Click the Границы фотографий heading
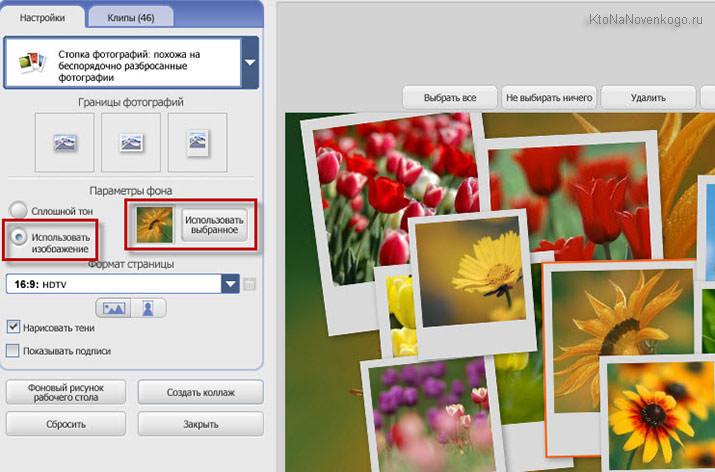The width and height of the screenshot is (715, 472). pos(131,102)
